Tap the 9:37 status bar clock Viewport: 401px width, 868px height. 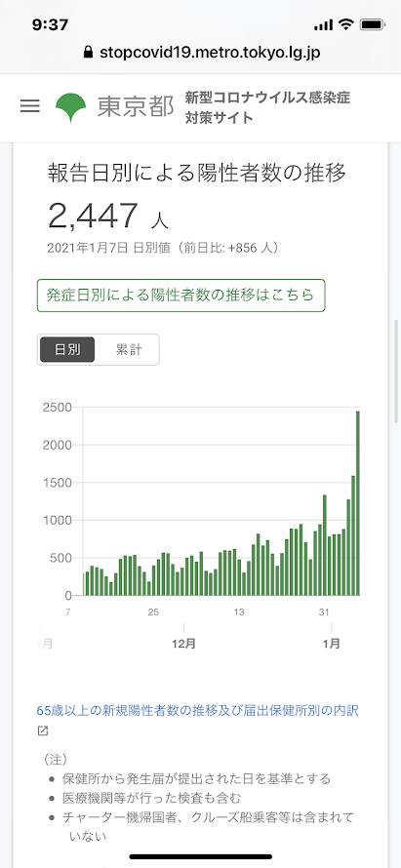(x=50, y=24)
